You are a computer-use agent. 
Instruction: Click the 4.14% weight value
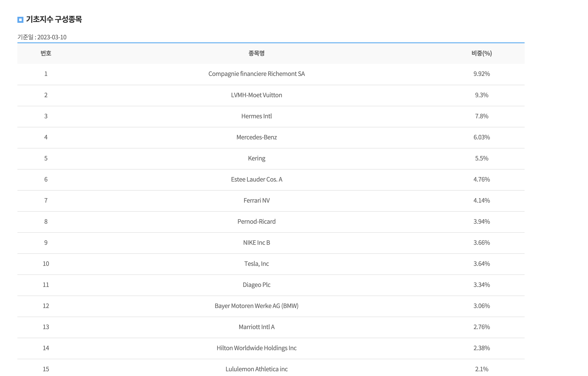coord(482,200)
